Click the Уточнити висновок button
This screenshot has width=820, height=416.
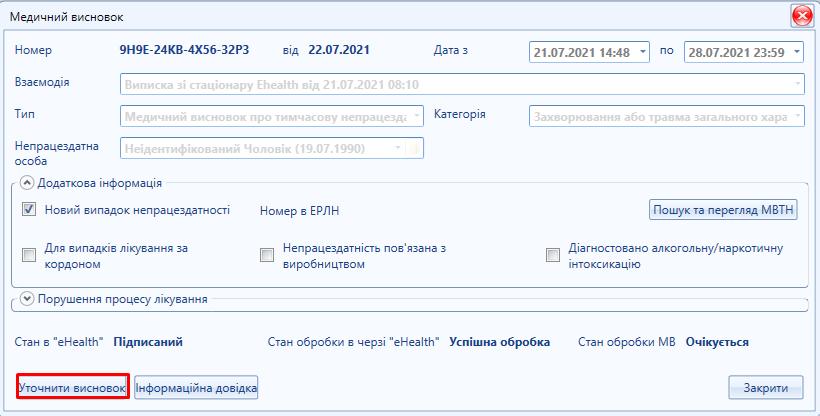73,388
